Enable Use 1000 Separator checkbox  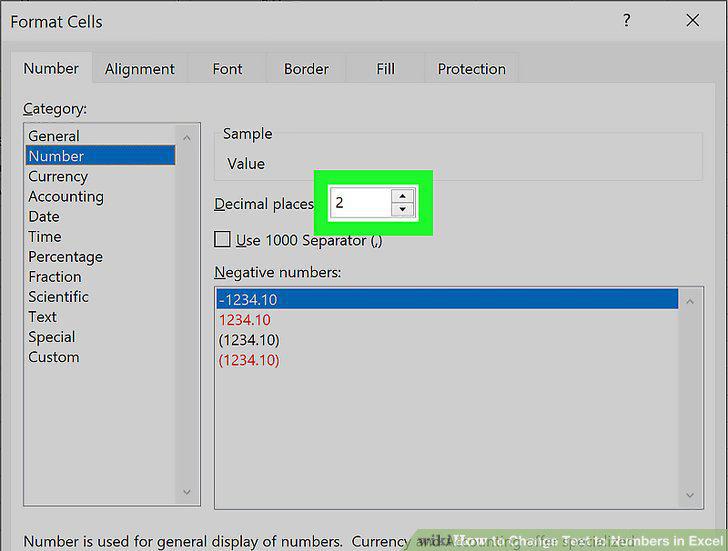[222, 240]
